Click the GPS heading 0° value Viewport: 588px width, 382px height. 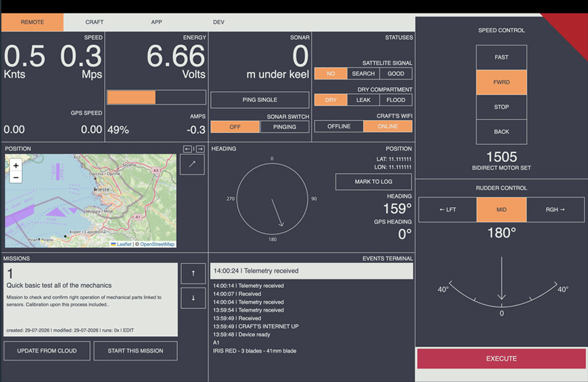point(405,234)
